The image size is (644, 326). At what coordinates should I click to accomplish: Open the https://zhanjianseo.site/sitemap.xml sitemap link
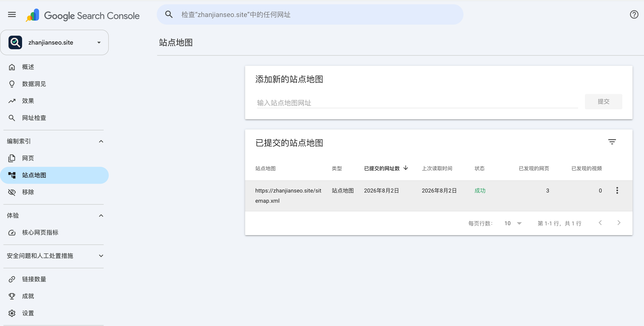click(x=288, y=196)
